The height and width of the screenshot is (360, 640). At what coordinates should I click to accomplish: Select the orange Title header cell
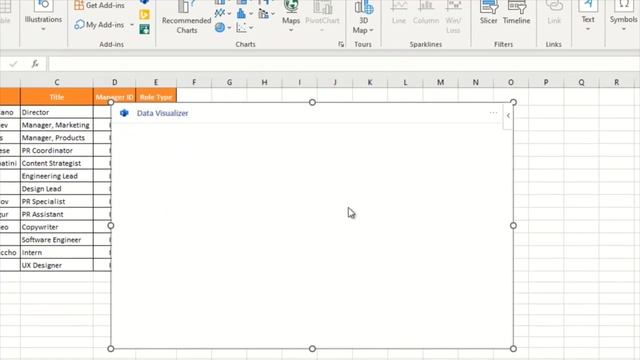pyautogui.click(x=57, y=97)
